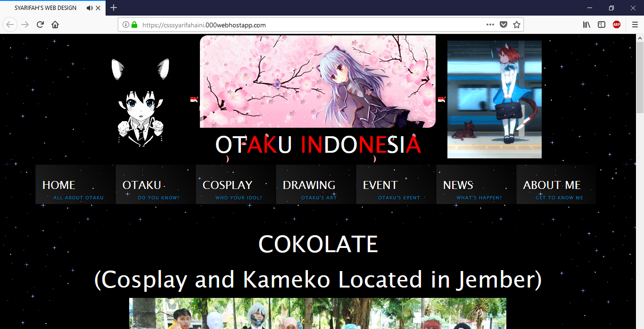Restore down the Firefox window
Screen dimensions: 644x329
pos(611,8)
